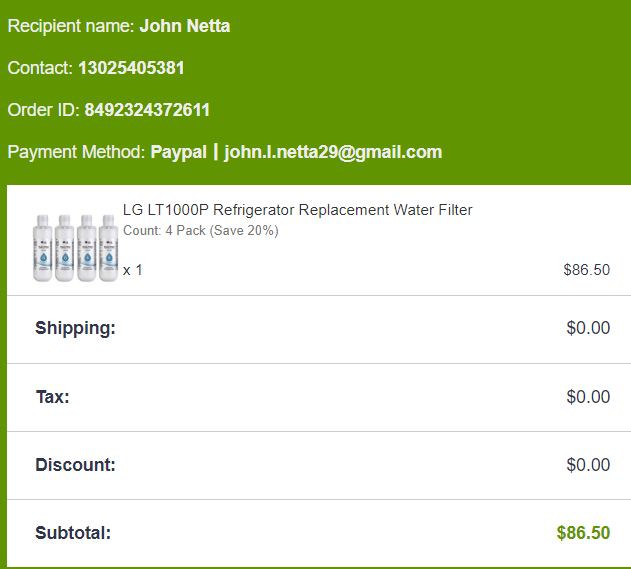Click the Recipient name label
631x569 pixels.
coord(70,26)
